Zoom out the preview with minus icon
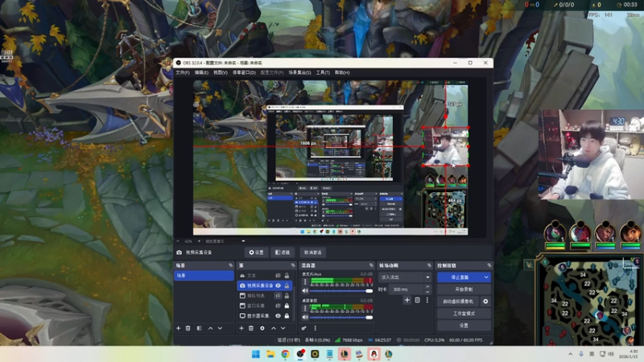 [x=178, y=241]
